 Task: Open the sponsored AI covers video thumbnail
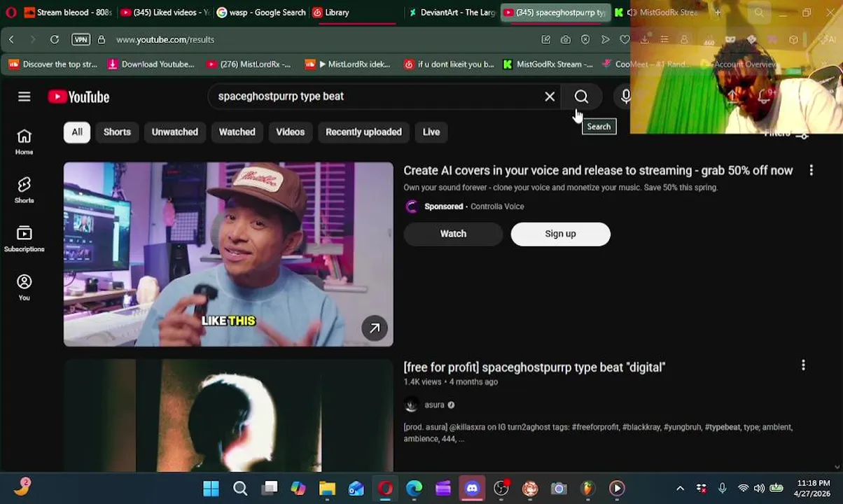point(228,254)
